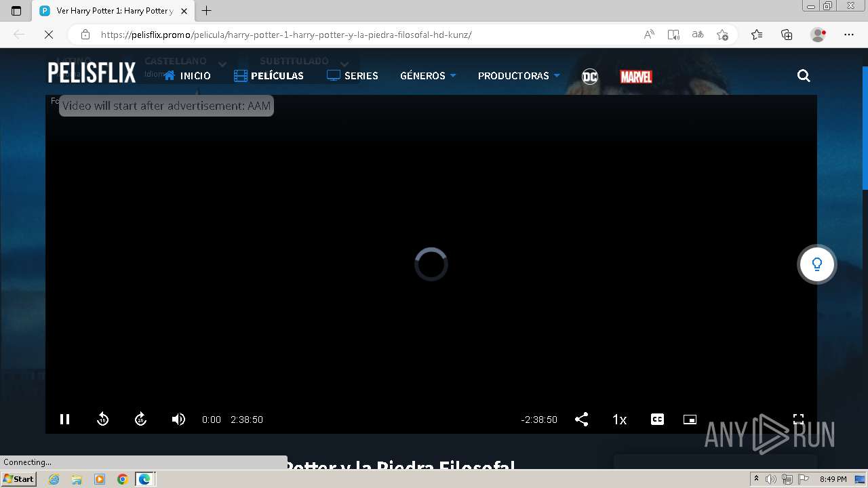The image size is (868, 488).
Task: Open the Action Center flag icon
Action: [804, 479]
